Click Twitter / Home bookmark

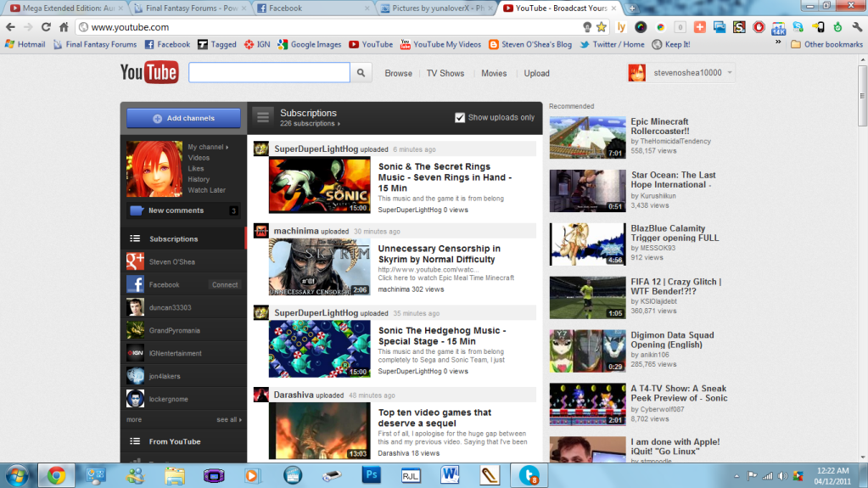point(613,44)
